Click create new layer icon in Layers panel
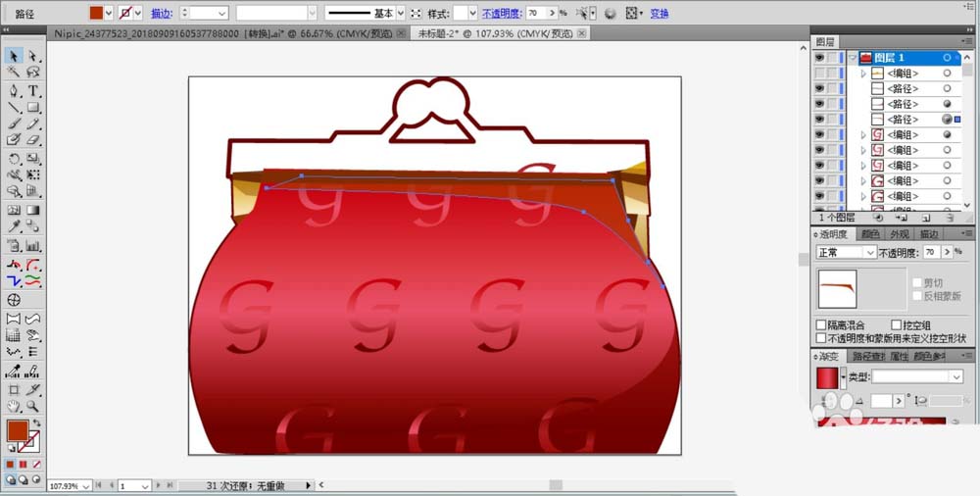Screen dimensions: 980x496 pos(926,218)
